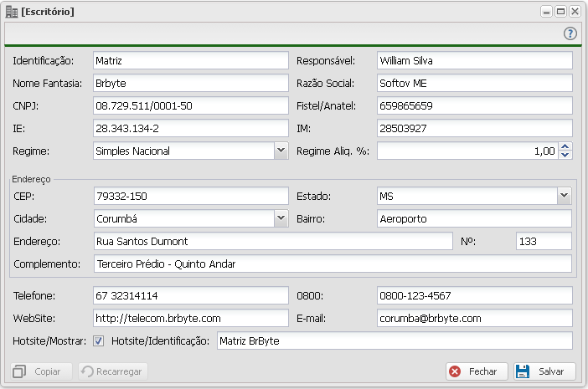This screenshot has height=389, width=588.
Task: Minimize the Escritório window
Action: pyautogui.click(x=546, y=12)
